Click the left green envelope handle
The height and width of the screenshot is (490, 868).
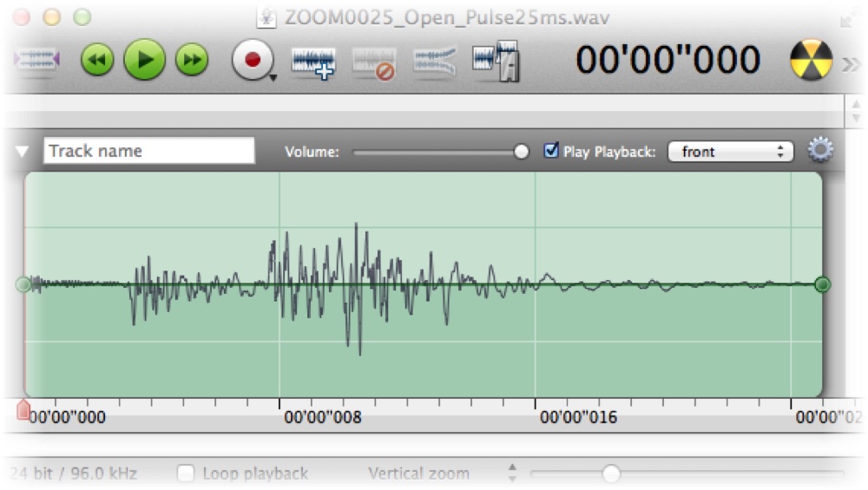point(23,284)
